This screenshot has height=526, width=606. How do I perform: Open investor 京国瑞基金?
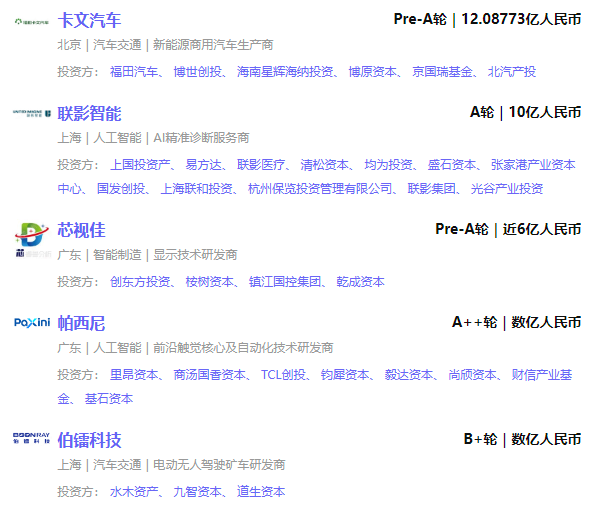point(442,72)
